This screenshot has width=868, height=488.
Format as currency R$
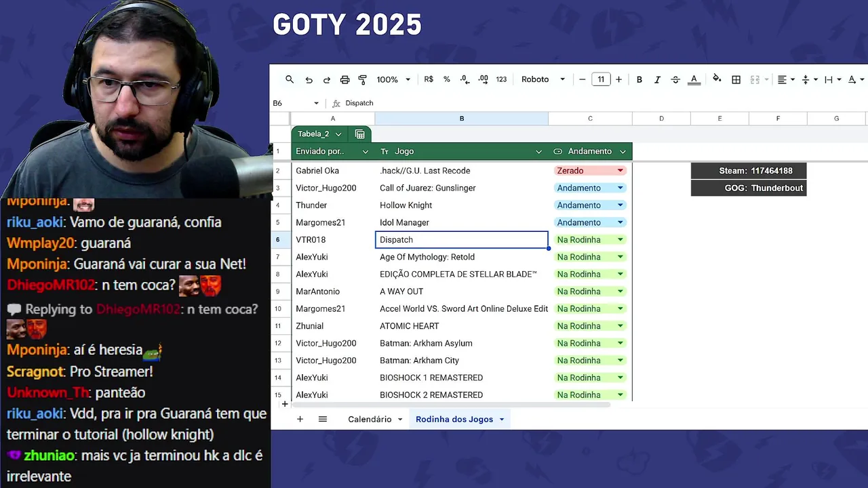coord(429,79)
